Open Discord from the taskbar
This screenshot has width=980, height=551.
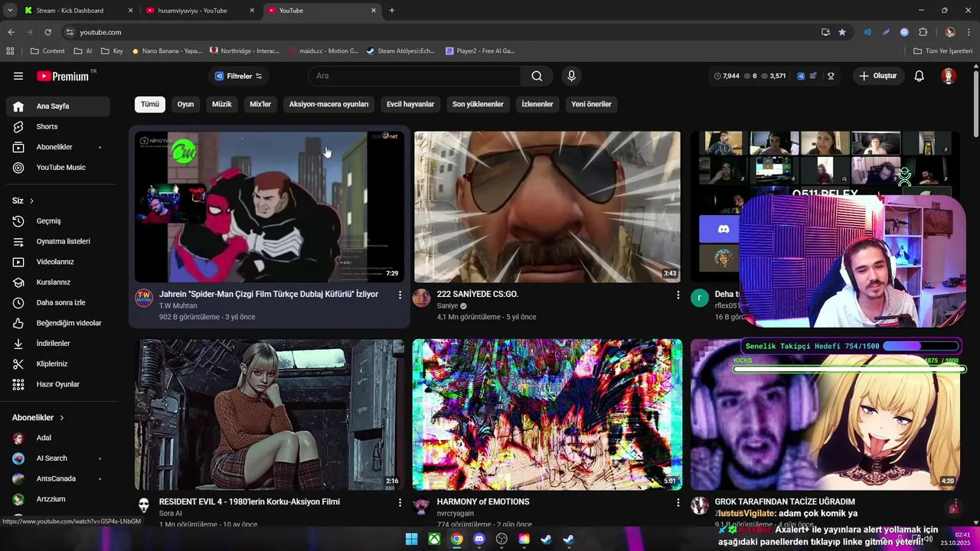(x=479, y=539)
